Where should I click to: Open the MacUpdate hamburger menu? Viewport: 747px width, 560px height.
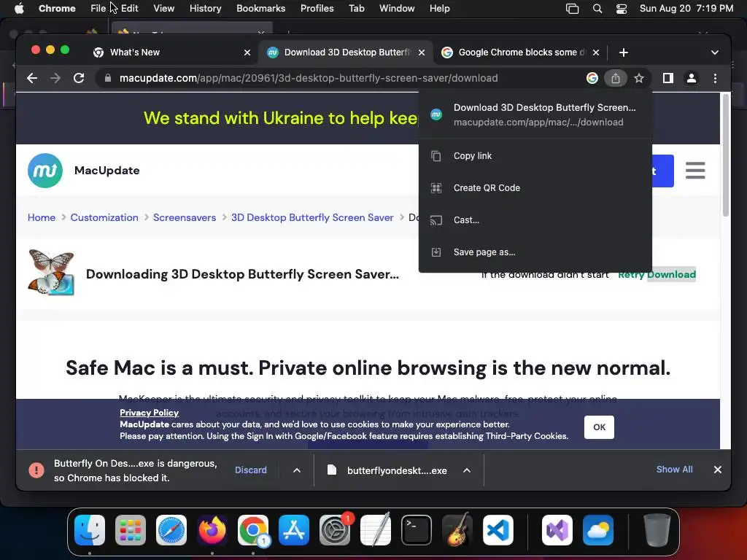coord(695,171)
